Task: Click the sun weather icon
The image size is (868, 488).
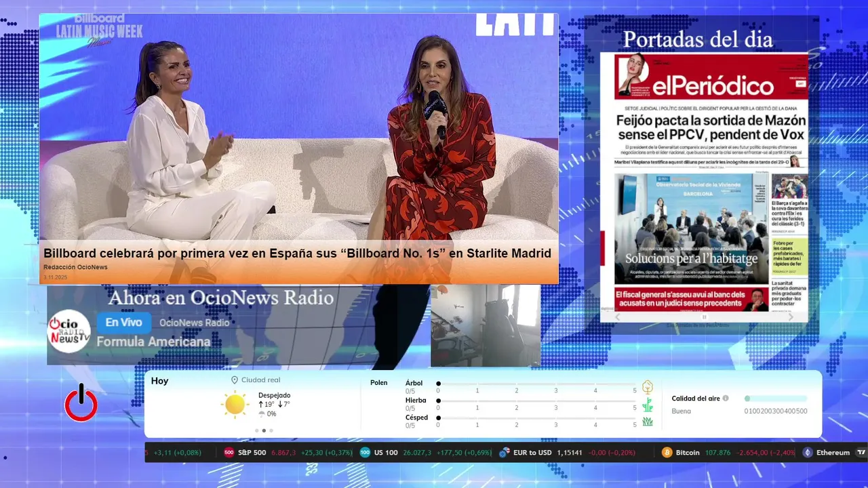Action: point(235,404)
